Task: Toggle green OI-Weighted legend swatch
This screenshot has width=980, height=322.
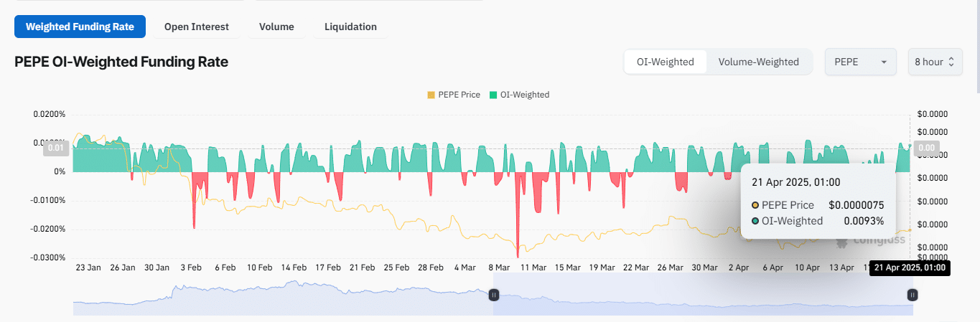Action: click(493, 95)
